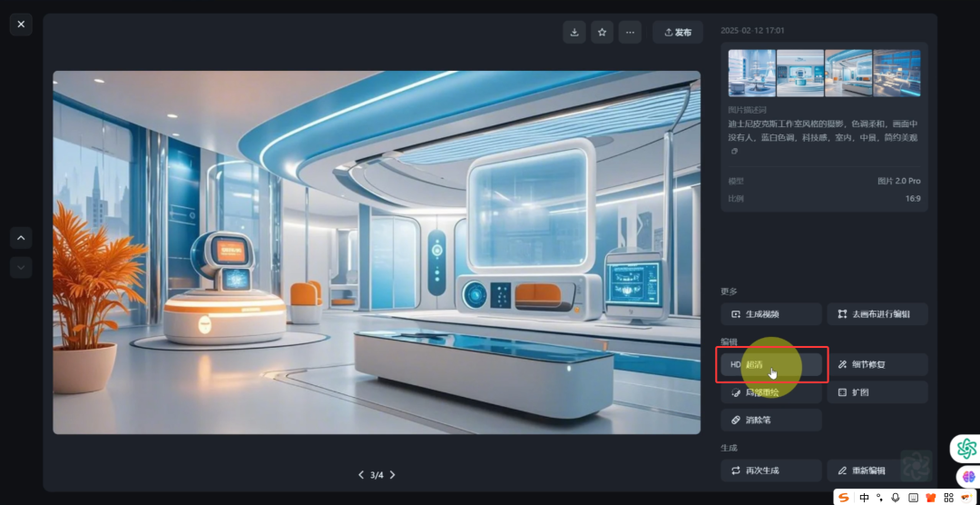Click the 发布 publish button
The height and width of the screenshot is (505, 980).
(x=678, y=33)
